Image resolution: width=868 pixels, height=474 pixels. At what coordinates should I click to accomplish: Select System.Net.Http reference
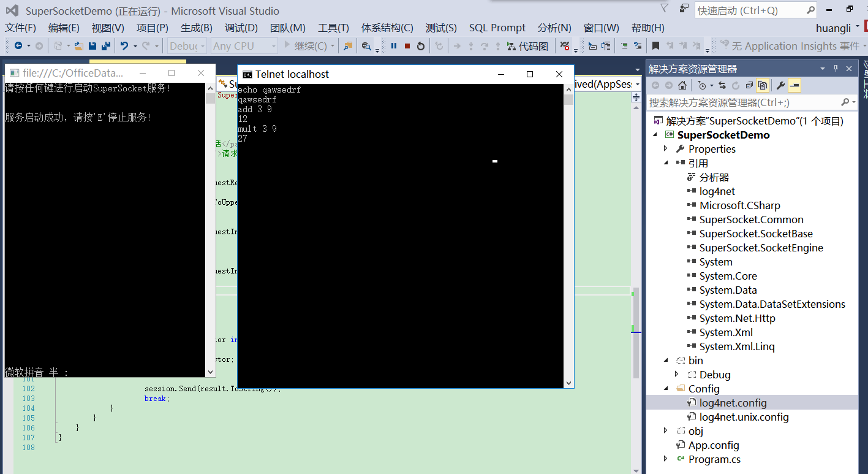click(738, 318)
